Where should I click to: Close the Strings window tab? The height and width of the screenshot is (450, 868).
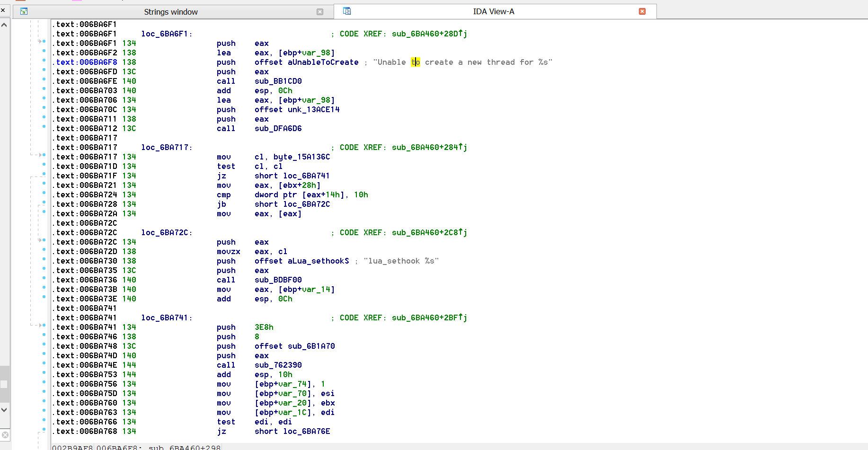[320, 12]
